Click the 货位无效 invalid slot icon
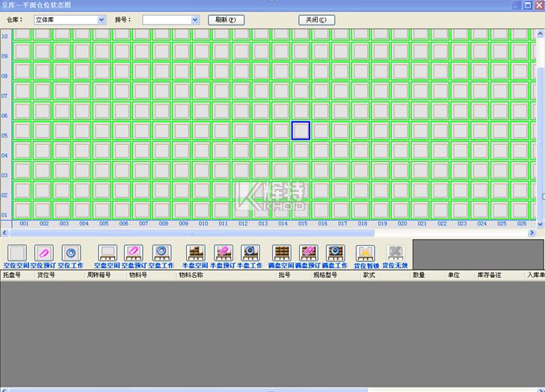 395,252
